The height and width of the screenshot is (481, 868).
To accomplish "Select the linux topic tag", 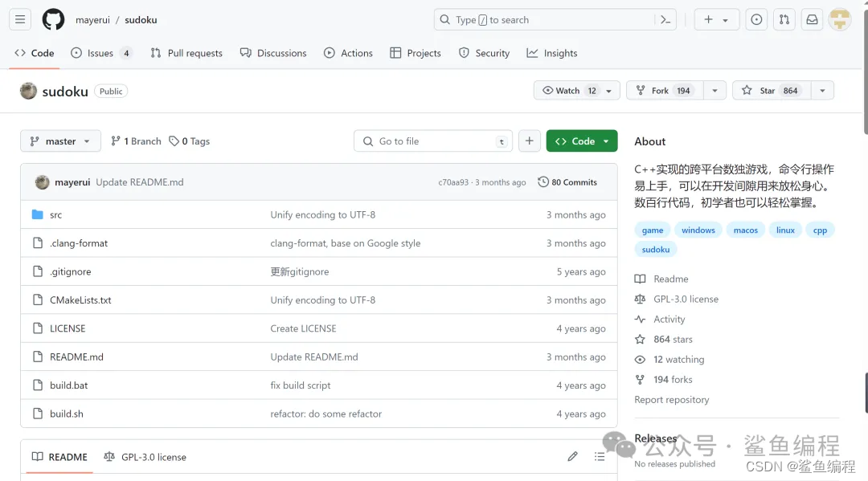I will point(785,230).
